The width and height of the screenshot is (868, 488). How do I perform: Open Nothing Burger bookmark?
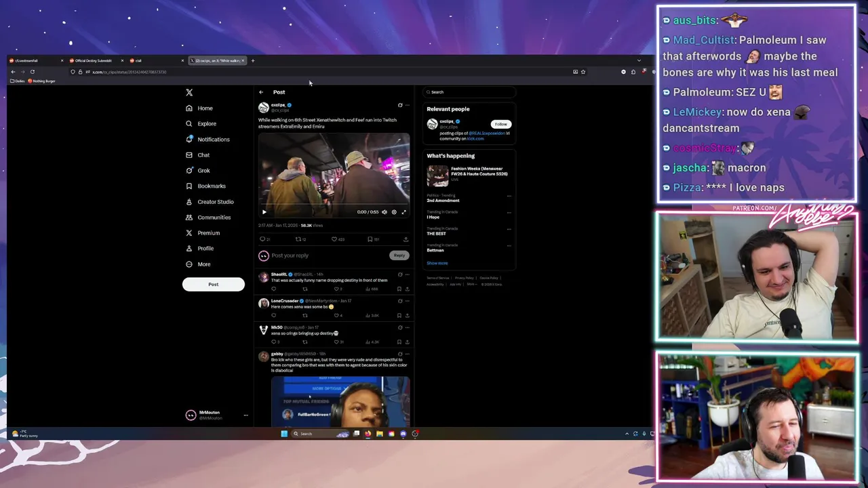tap(42, 81)
